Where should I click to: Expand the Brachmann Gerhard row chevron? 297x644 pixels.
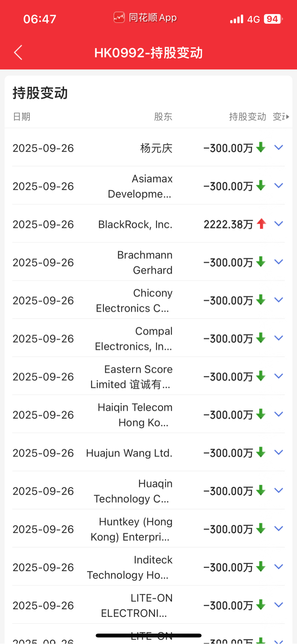(x=279, y=262)
